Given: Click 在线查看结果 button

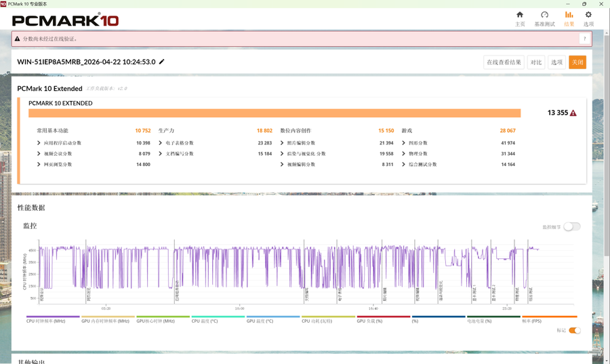Looking at the screenshot, I should tap(504, 62).
